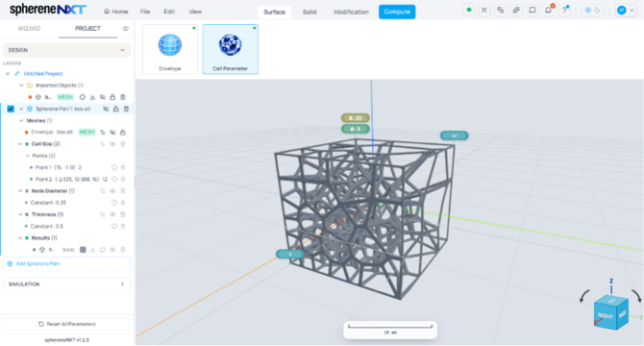Select the Cell Parameter tool card
The height and width of the screenshot is (346, 644).
[231, 49]
